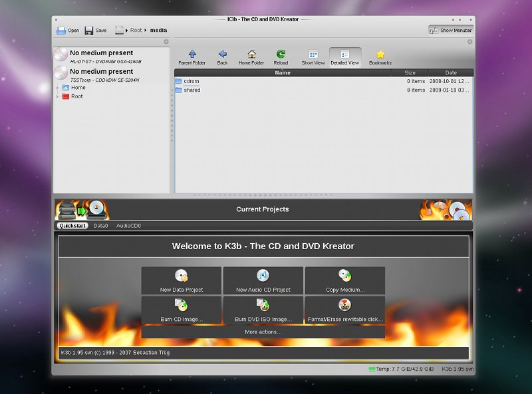532x394 pixels.
Task: Sort files by Name column
Action: (283, 73)
